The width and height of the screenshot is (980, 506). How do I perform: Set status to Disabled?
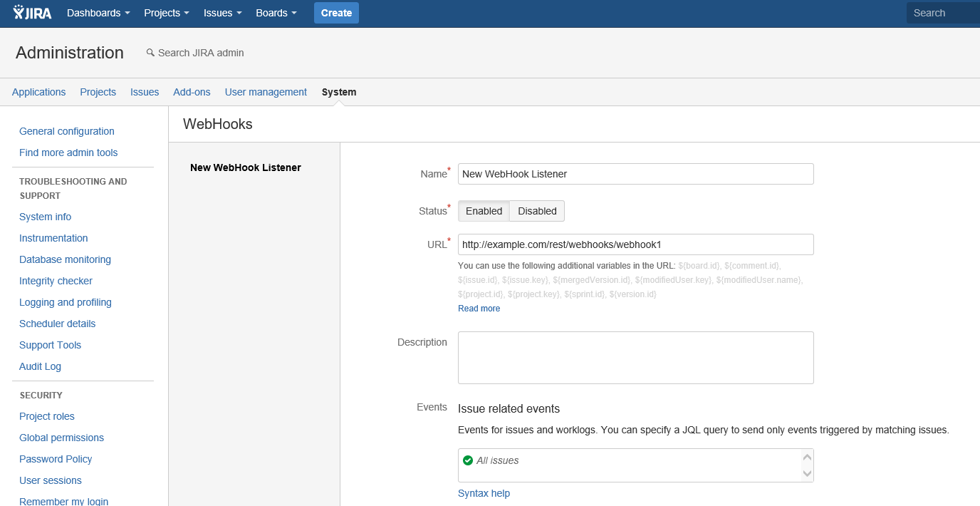(537, 211)
